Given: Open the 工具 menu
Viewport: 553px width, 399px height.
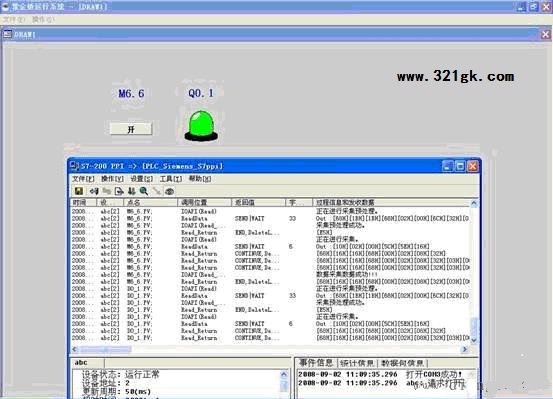Looking at the screenshot, I should 171,179.
